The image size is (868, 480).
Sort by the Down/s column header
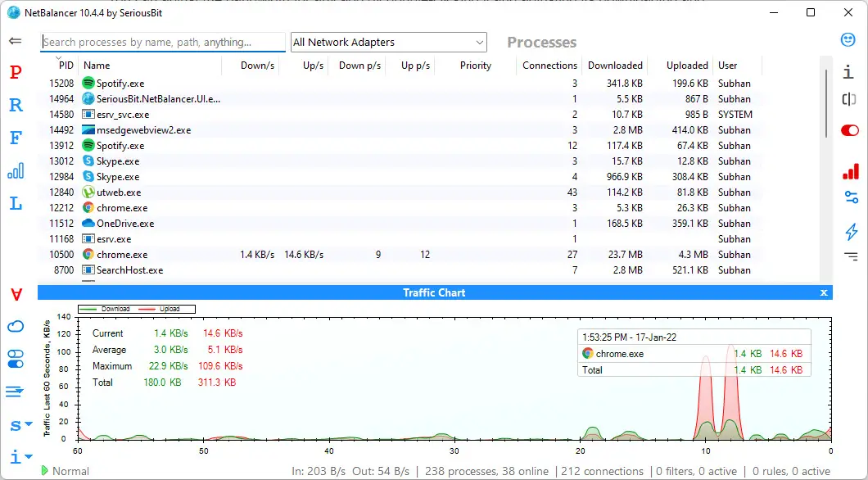click(x=251, y=66)
